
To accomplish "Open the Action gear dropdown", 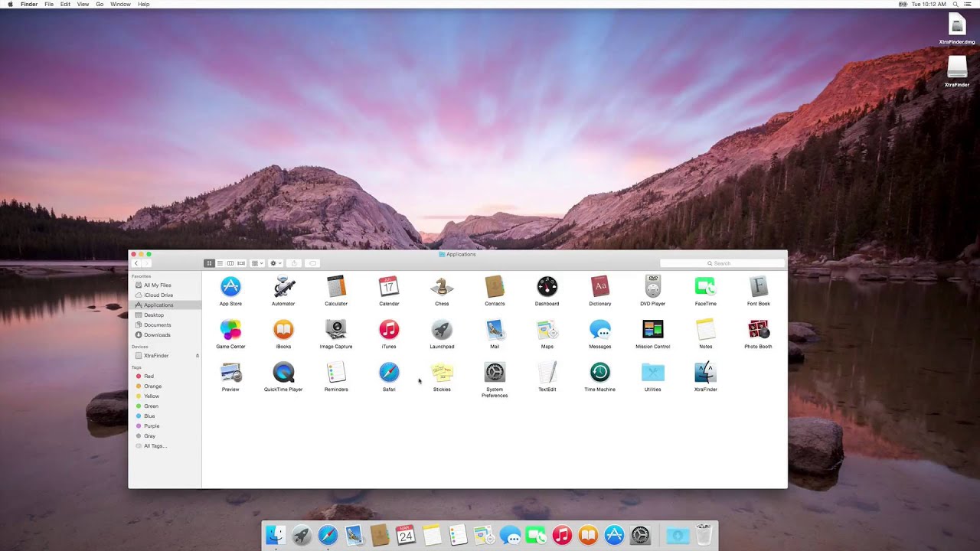I will tap(276, 263).
